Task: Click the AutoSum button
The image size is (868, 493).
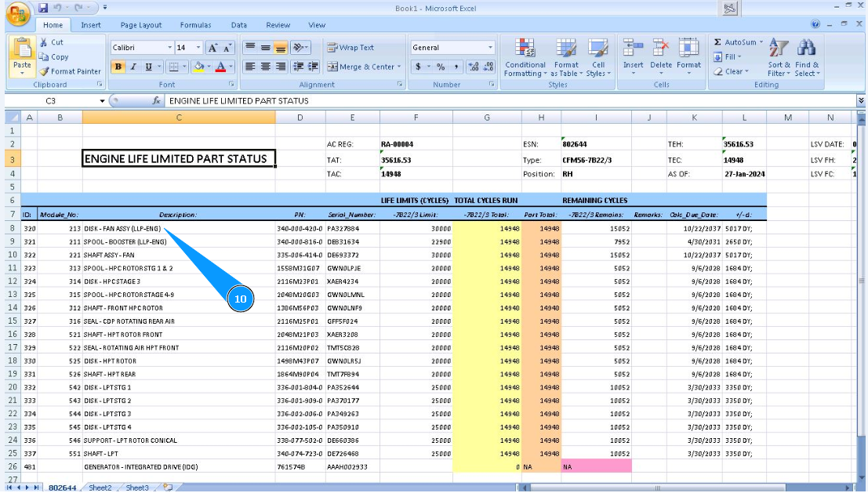Action: tap(735, 42)
